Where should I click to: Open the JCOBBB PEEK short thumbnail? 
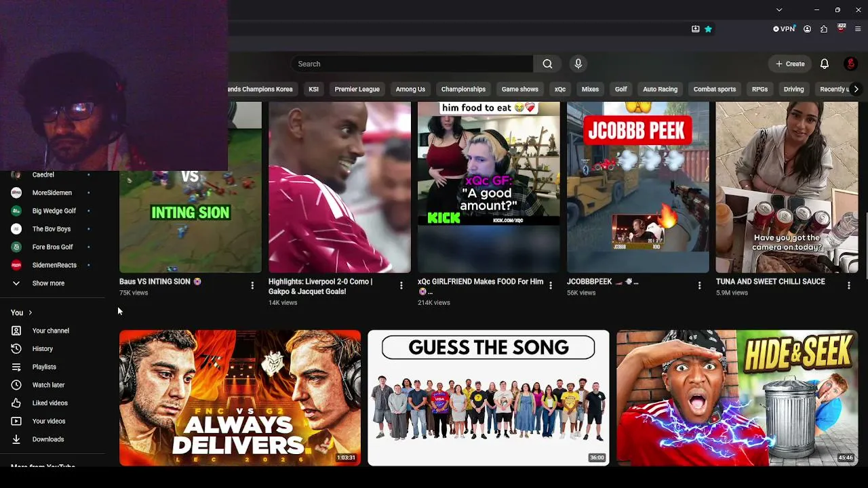tap(638, 187)
